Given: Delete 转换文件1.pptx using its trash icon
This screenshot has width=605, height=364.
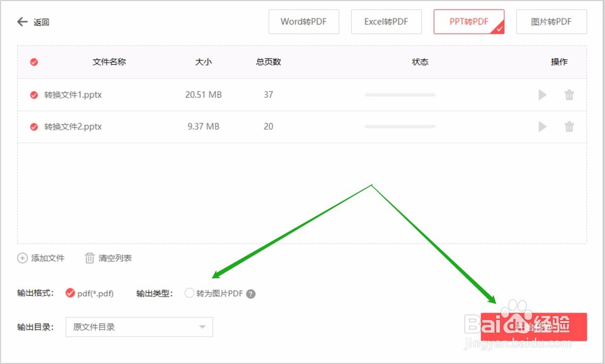Looking at the screenshot, I should point(569,94).
